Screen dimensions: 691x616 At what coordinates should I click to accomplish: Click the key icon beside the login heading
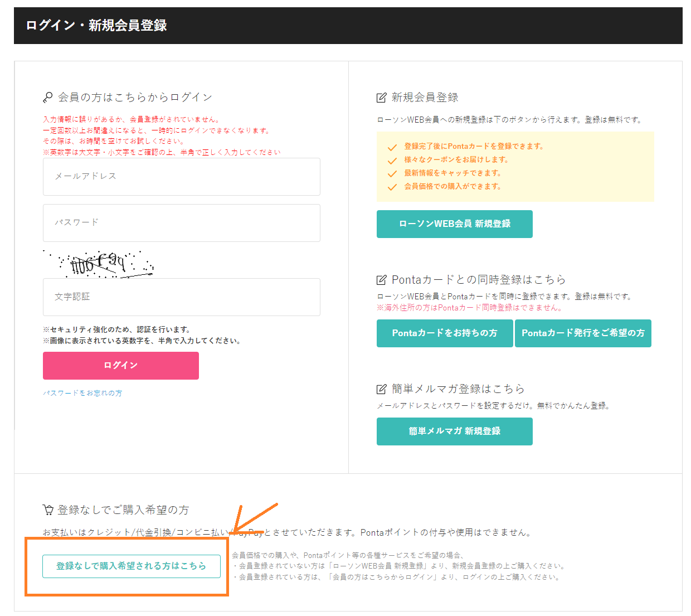pos(48,98)
